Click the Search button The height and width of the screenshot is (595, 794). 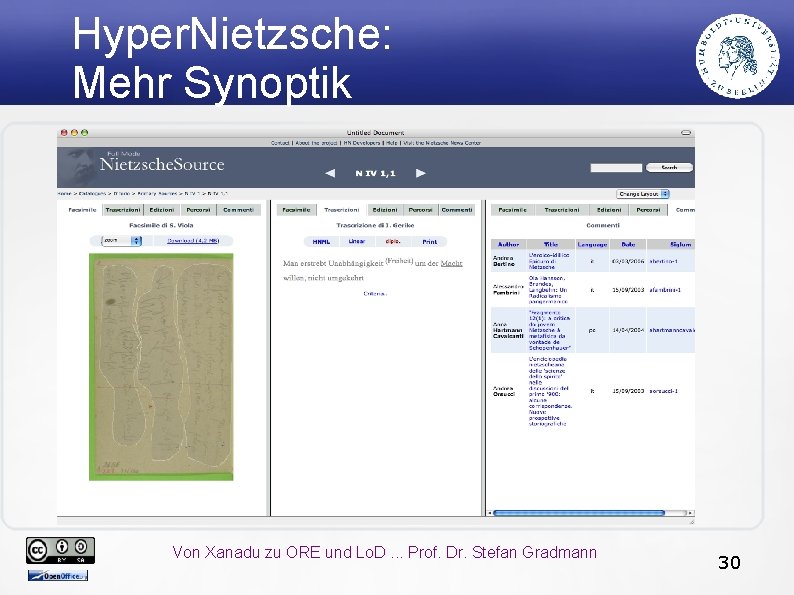669,168
